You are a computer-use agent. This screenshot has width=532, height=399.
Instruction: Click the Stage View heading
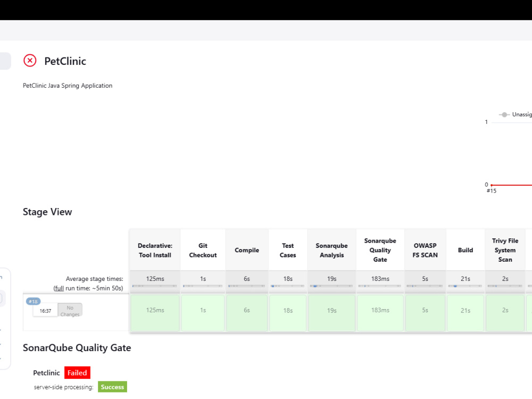[x=47, y=212]
